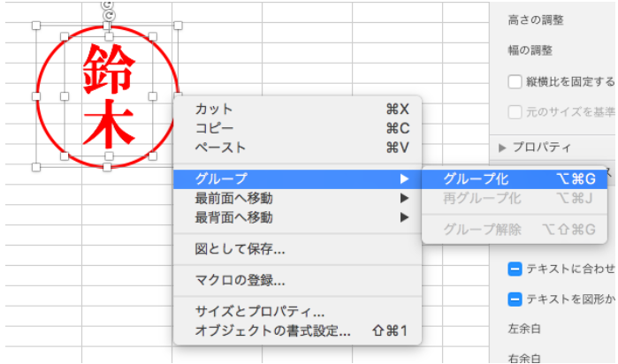Toggle the テキストに合わせ checkbox

coord(515,269)
